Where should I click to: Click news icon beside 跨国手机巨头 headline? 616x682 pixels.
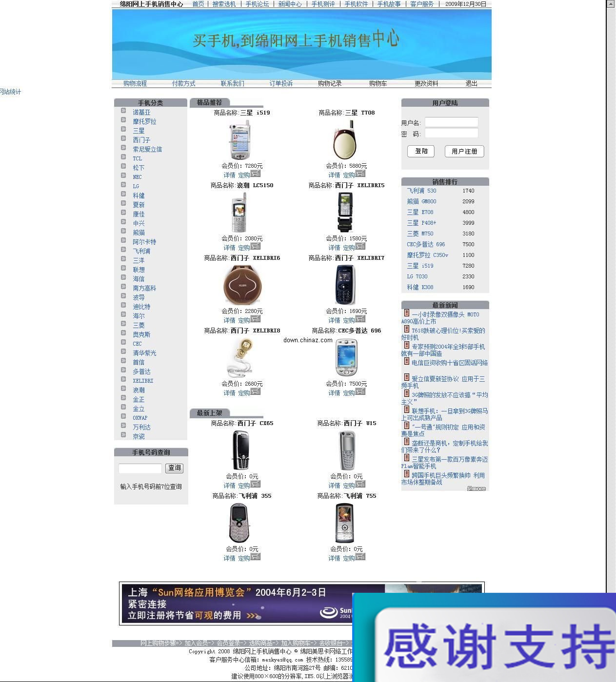[x=406, y=474]
